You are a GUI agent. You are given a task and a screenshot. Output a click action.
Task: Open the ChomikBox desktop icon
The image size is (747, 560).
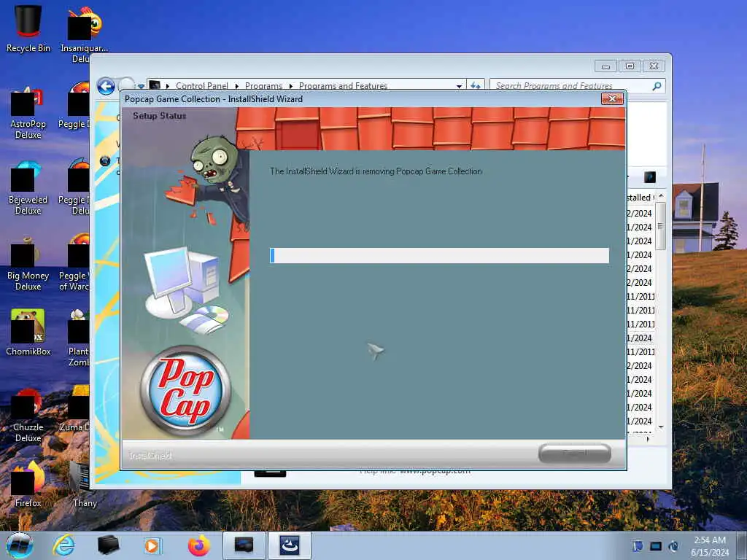click(28, 332)
